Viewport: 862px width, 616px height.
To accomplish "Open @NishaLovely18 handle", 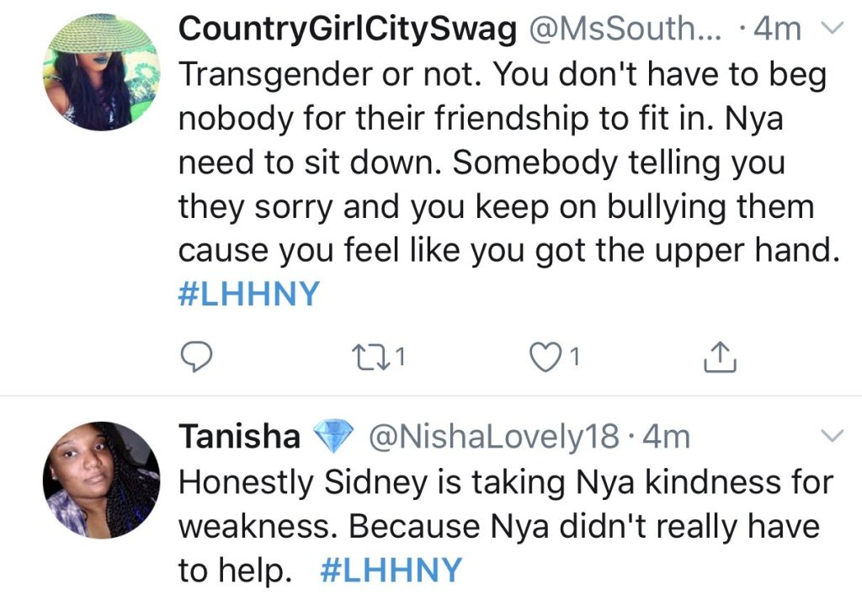I will 493,437.
